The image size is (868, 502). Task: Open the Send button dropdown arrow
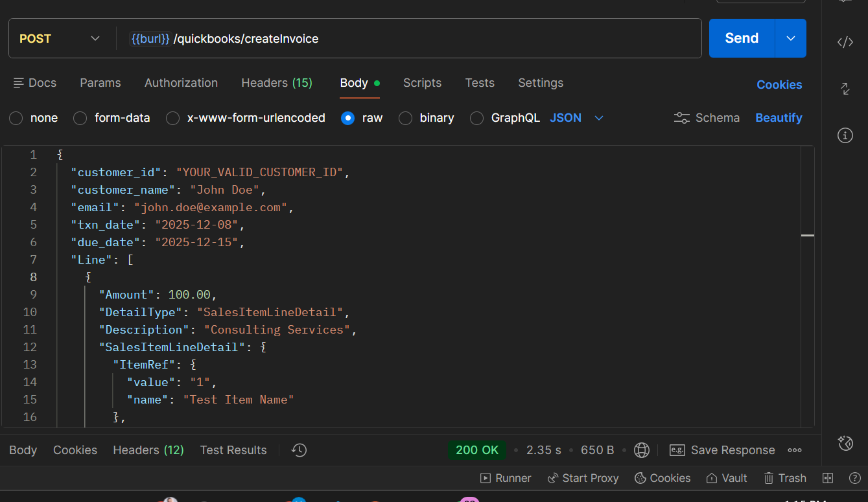coord(791,38)
